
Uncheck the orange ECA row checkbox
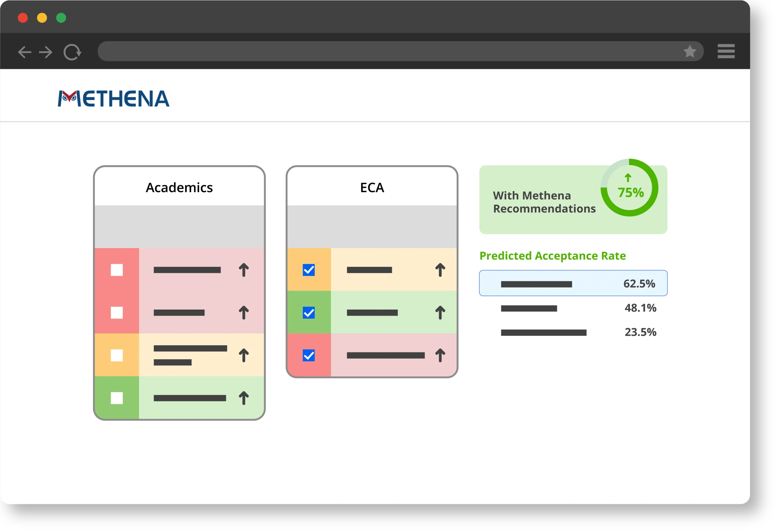[308, 270]
